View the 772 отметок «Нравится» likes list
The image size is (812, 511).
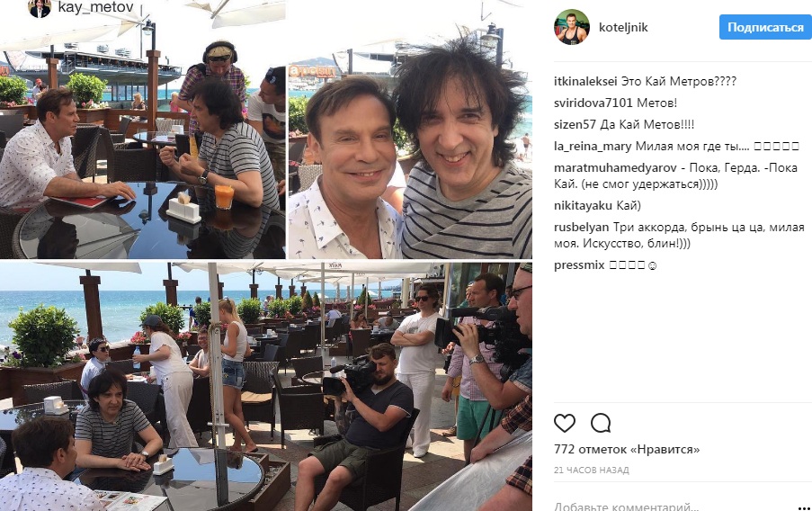[627, 449]
